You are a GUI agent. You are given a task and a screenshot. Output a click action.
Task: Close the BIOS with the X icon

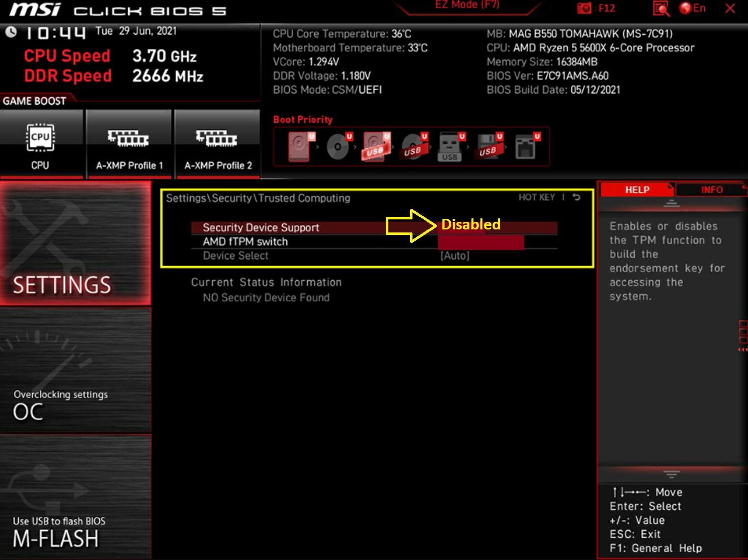[730, 8]
